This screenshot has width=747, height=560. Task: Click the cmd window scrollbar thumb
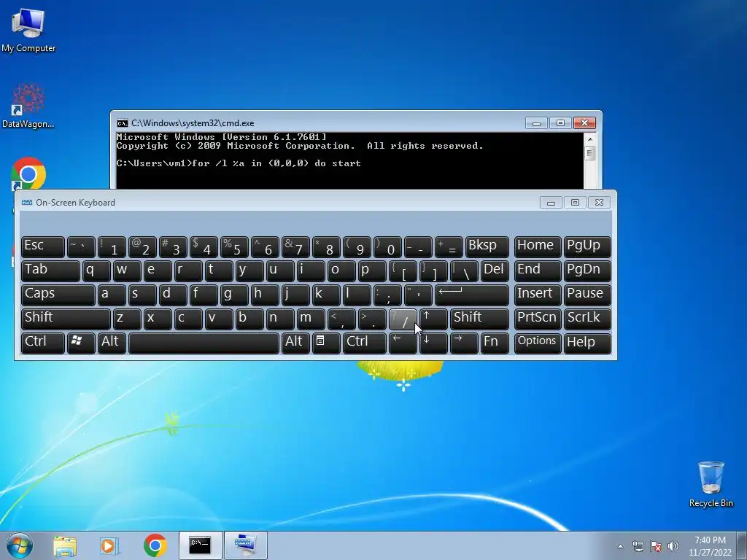pos(589,154)
